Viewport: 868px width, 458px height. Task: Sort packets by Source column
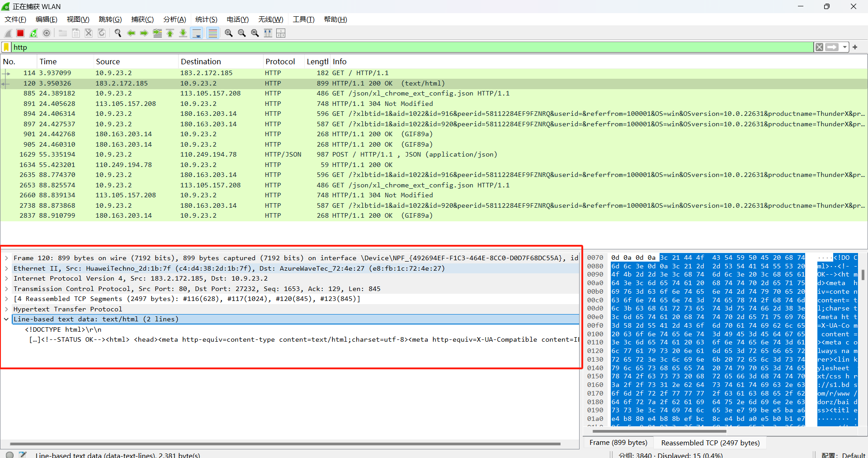tap(135, 62)
